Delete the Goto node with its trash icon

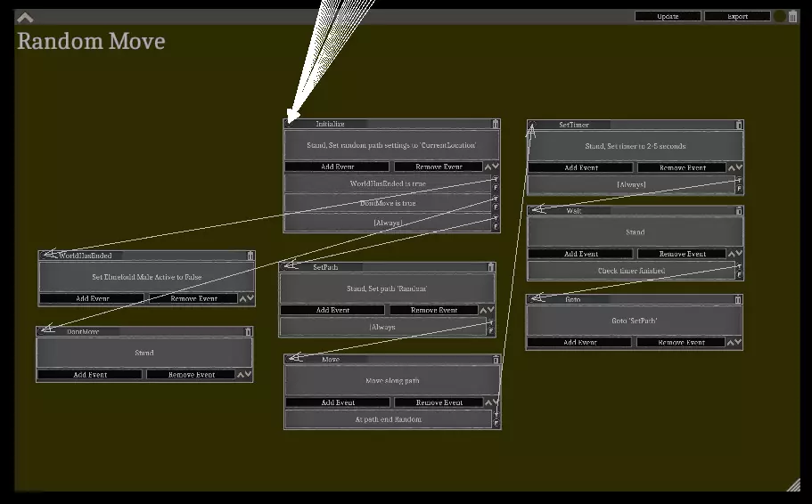coord(738,299)
